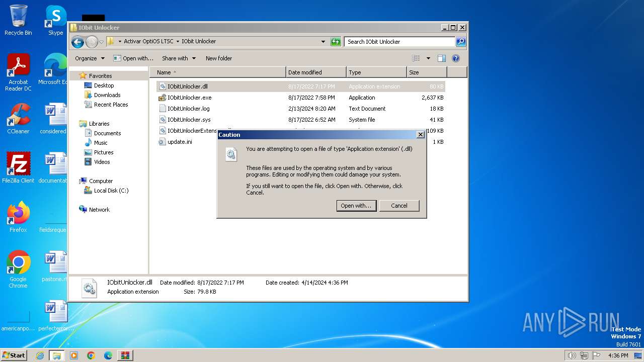Click the volume speaker tray icon
This screenshot has width=644, height=362.
point(572,355)
